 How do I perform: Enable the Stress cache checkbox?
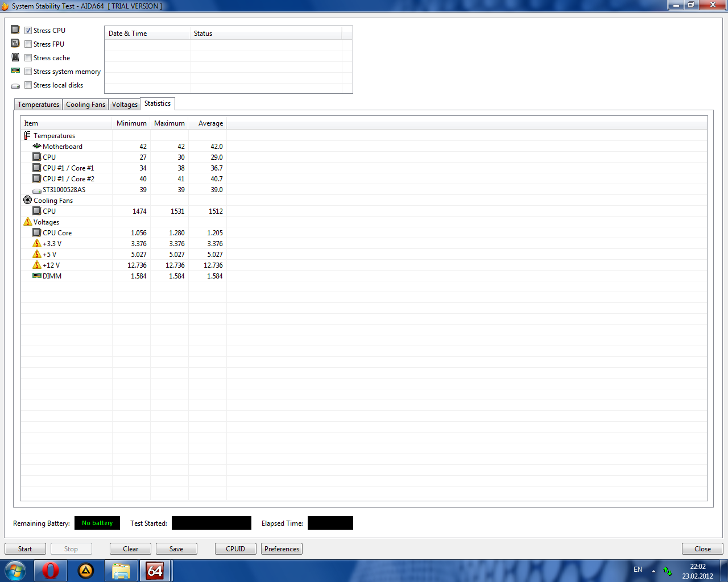click(x=28, y=57)
